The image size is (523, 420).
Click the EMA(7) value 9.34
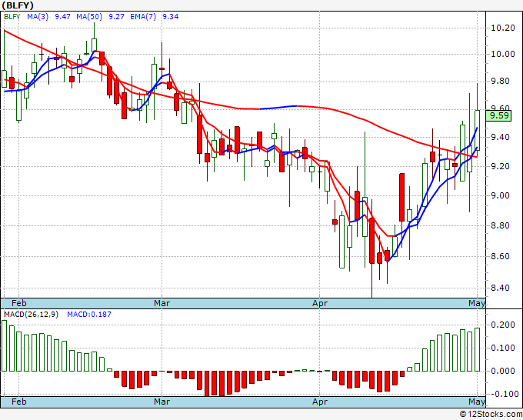pyautogui.click(x=170, y=16)
